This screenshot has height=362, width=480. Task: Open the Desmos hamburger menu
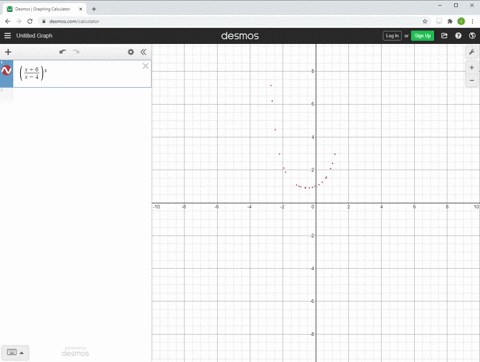(x=7, y=36)
